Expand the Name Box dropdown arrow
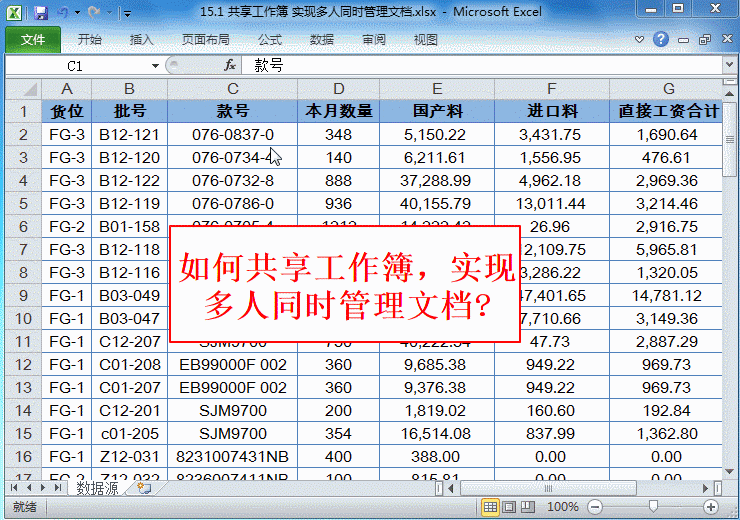The height and width of the screenshot is (520, 740). click(x=155, y=65)
